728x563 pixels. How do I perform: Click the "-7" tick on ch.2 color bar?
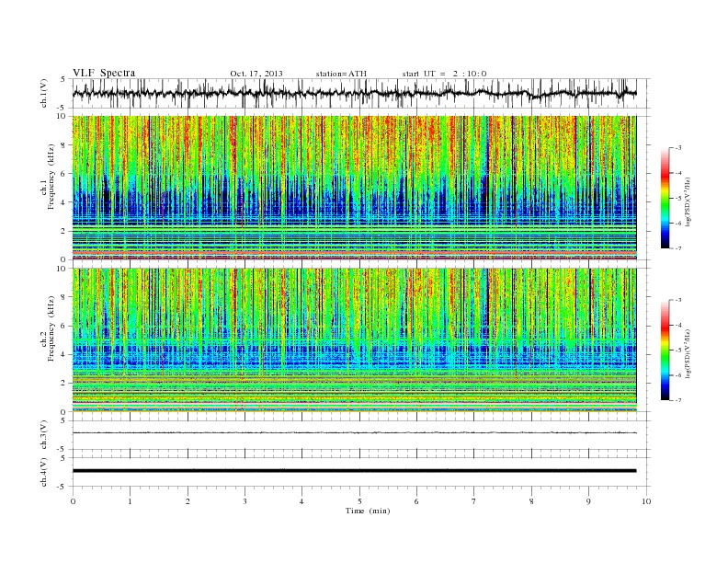coord(678,400)
